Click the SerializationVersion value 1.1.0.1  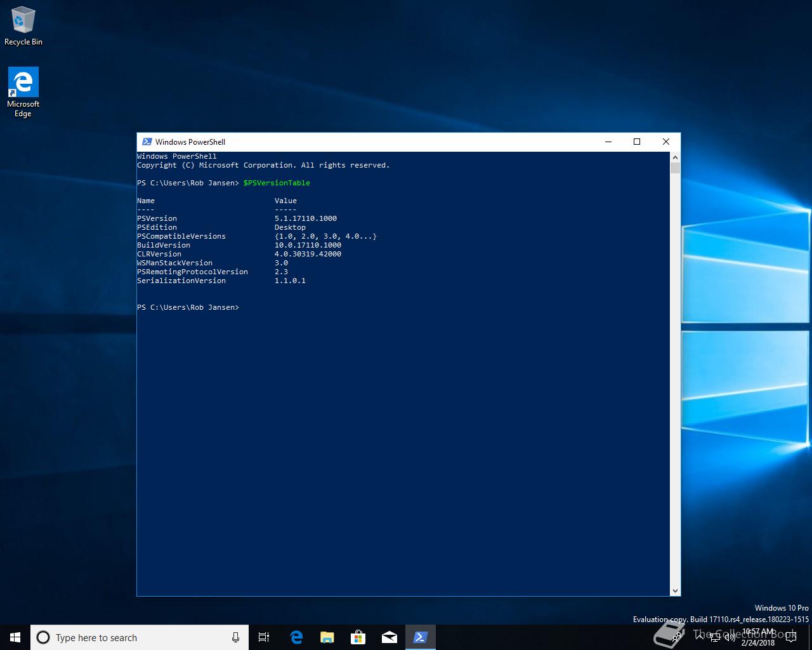pos(290,281)
